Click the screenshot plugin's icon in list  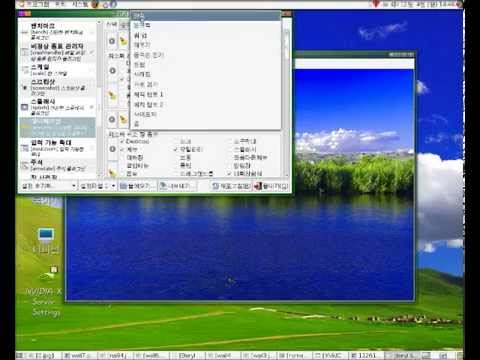pyautogui.click(x=24, y=88)
